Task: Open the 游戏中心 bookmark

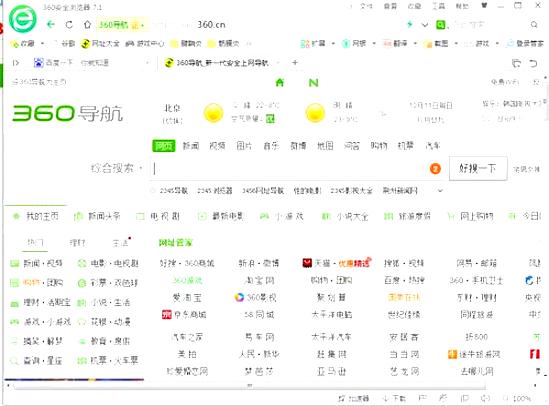Action: click(145, 44)
